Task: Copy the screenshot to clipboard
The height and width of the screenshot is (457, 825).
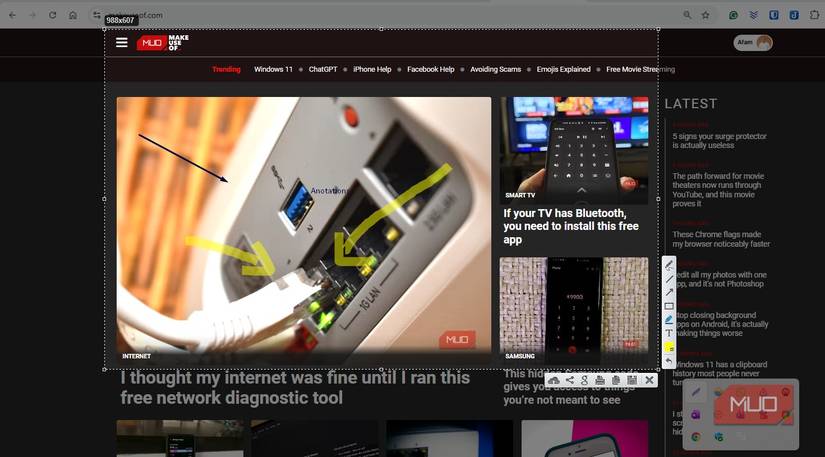Action: [616, 380]
